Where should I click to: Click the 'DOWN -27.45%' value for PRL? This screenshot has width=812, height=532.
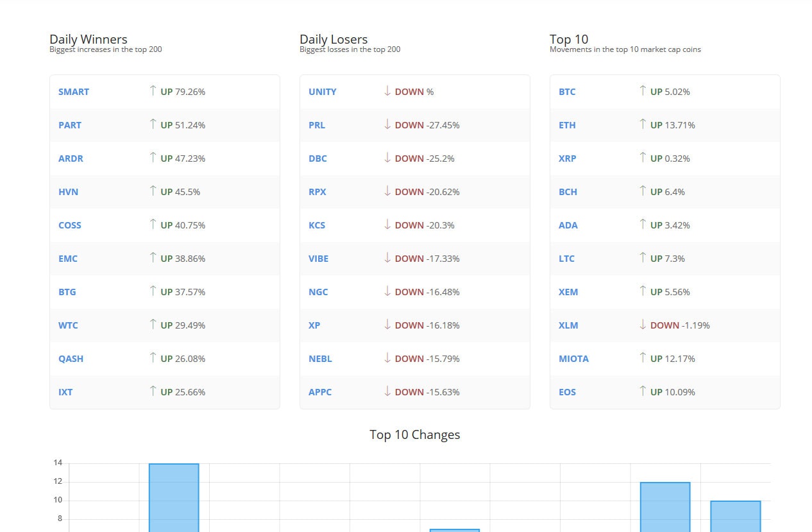tap(427, 125)
